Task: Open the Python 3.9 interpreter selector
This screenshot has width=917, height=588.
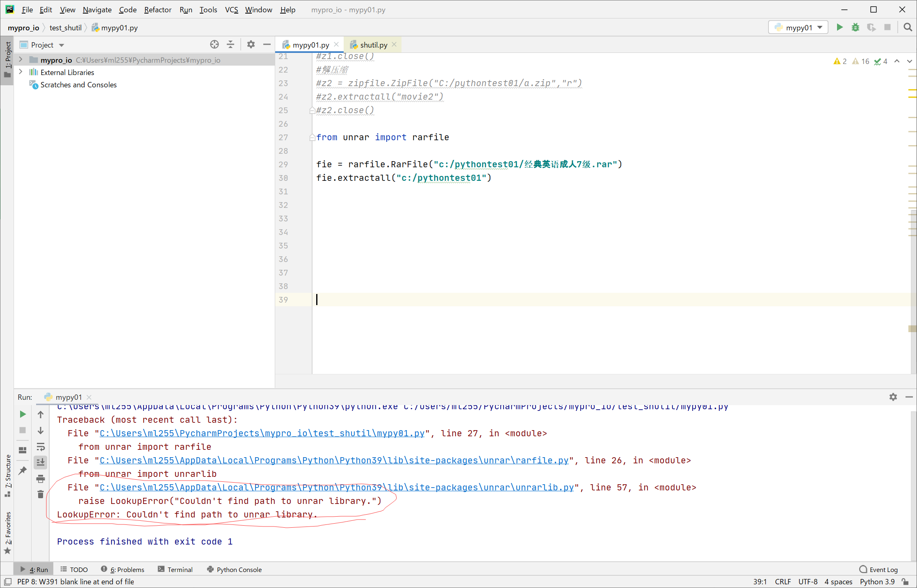Action: pyautogui.click(x=877, y=581)
